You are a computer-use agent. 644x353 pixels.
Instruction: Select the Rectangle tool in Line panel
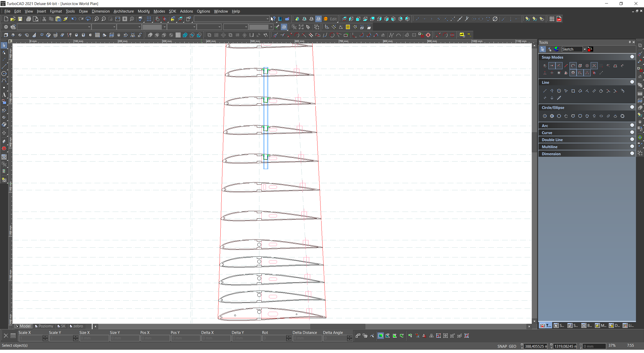coord(573,91)
